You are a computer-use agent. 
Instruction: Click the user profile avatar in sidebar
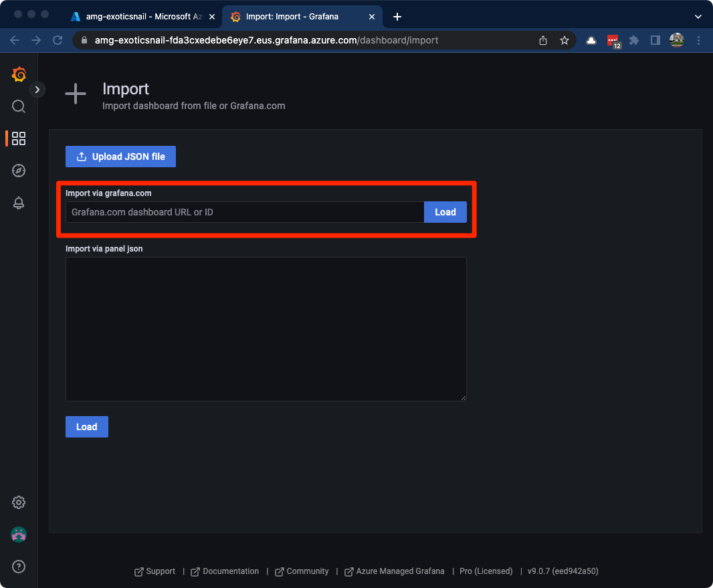click(19, 534)
